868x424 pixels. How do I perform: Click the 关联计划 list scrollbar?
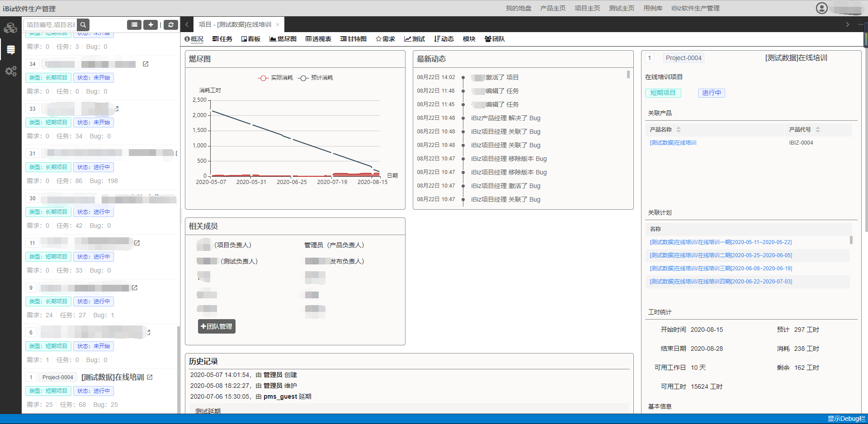pos(851,240)
